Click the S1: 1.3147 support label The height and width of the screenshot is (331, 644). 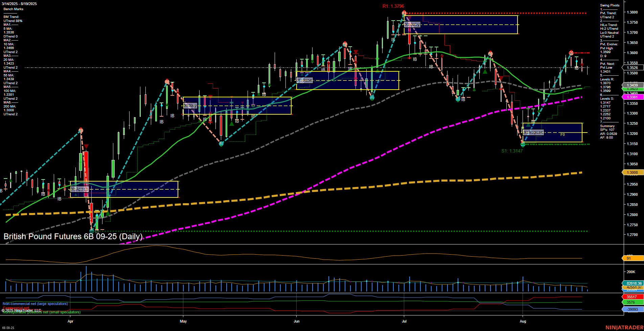tap(511, 151)
